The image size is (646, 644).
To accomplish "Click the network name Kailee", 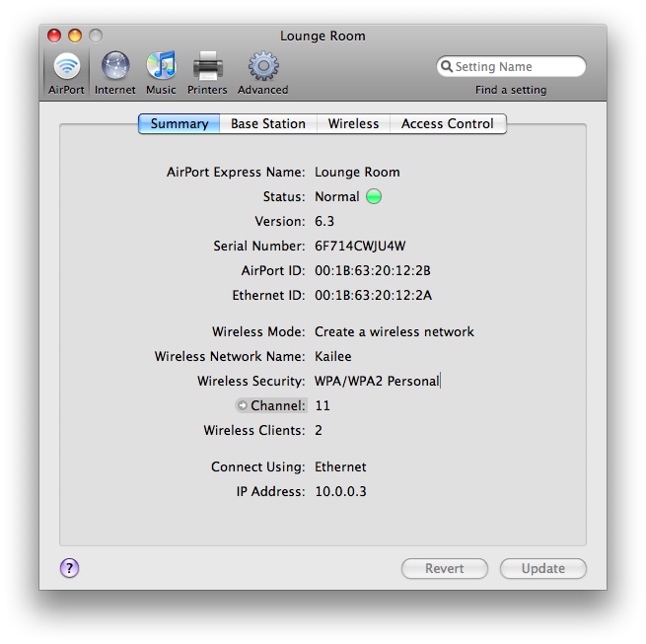I will pos(333,356).
